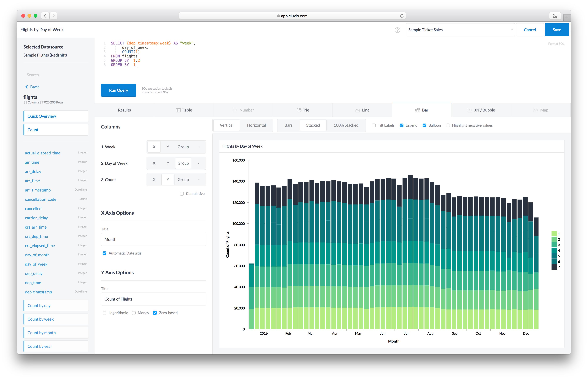Select the 100% Stacked option

point(346,125)
